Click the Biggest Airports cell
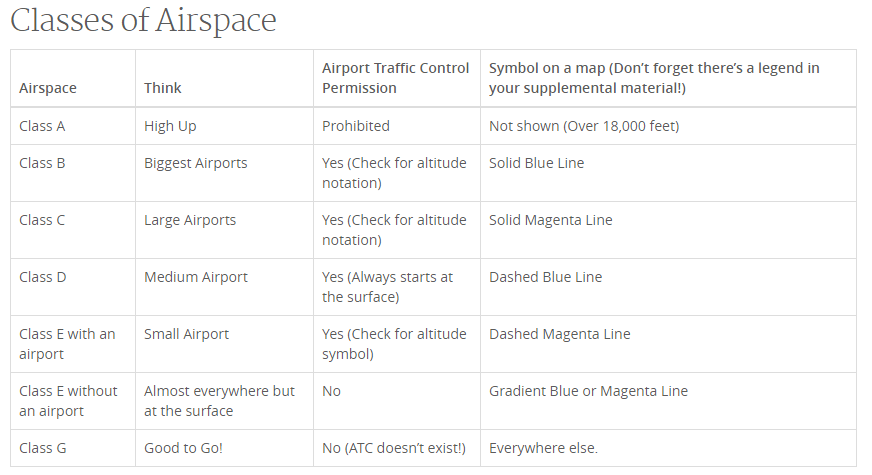Image resolution: width=872 pixels, height=475 pixels. coord(224,173)
